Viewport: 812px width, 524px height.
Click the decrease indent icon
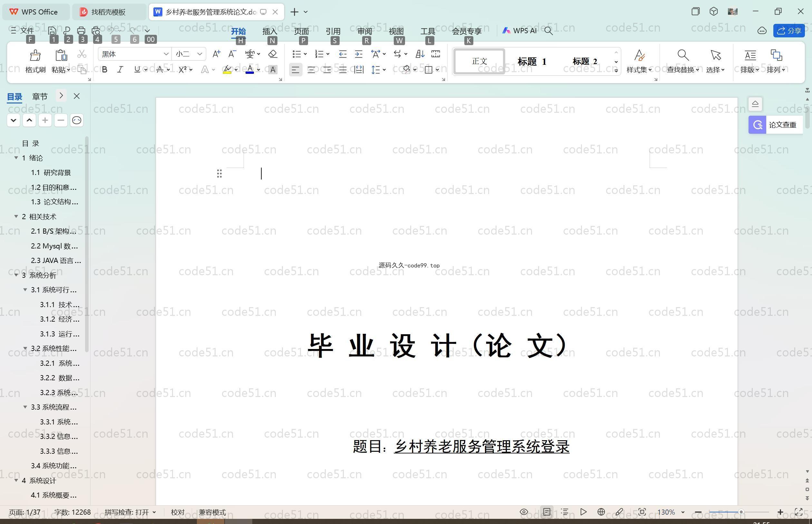343,54
